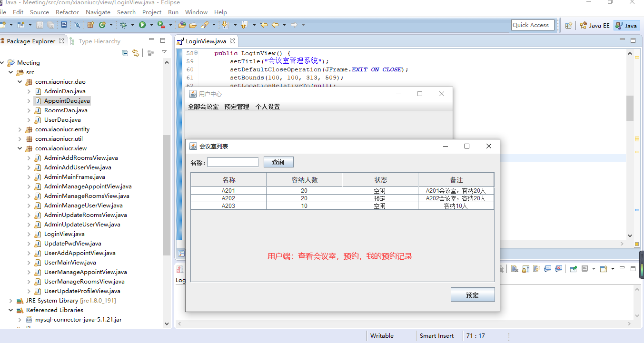Open the Project menu

152,12
